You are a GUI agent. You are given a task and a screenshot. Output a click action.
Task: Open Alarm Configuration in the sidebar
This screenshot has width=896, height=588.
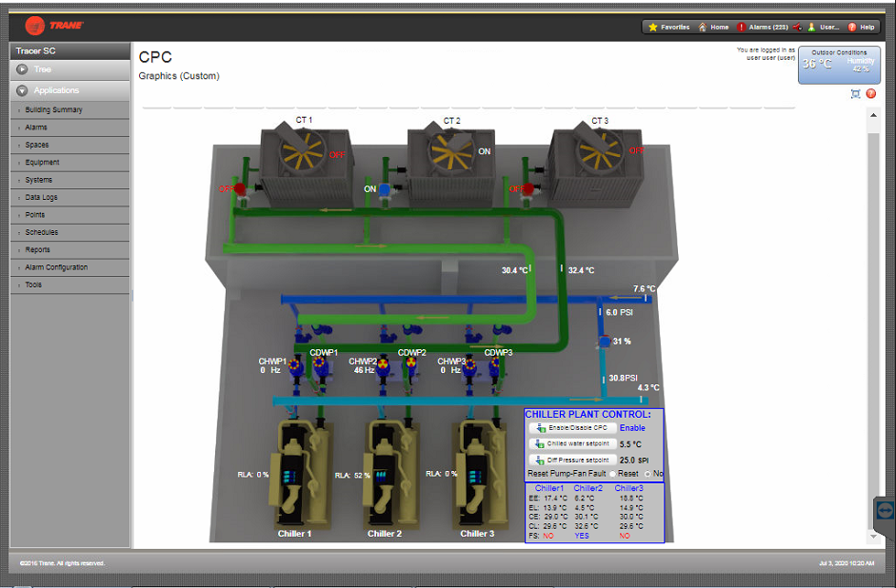coord(70,267)
